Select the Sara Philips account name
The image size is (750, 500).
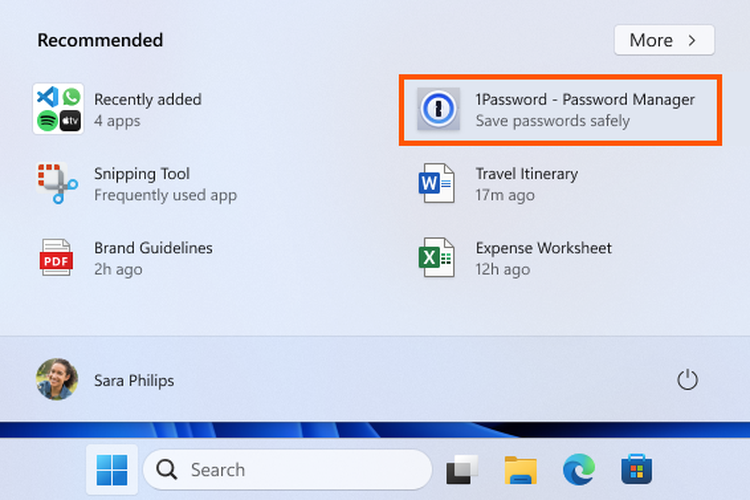[x=134, y=380]
